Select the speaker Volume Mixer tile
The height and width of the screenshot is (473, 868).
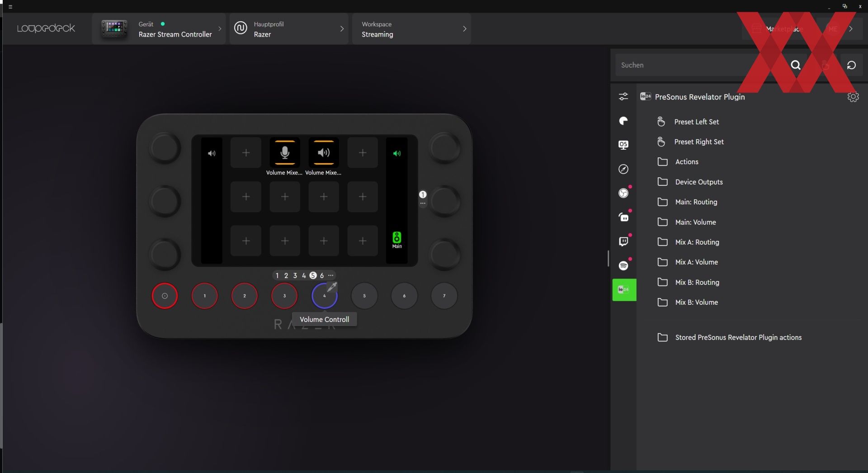pyautogui.click(x=324, y=152)
